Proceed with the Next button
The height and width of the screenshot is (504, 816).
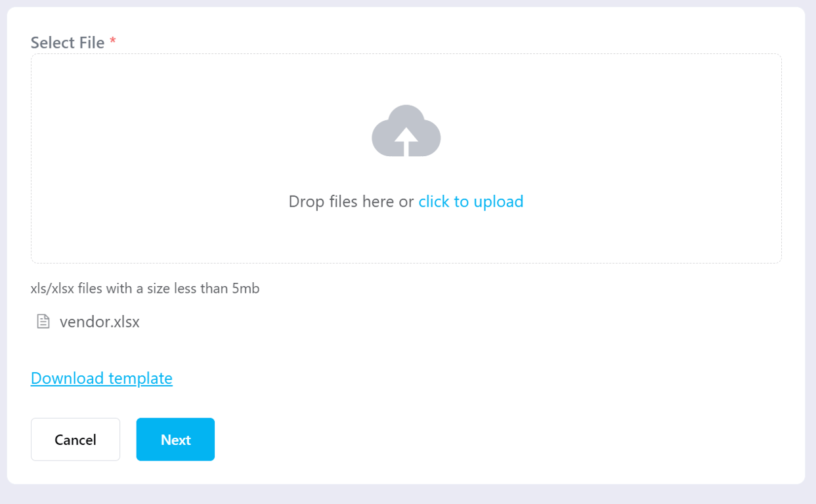click(x=175, y=440)
